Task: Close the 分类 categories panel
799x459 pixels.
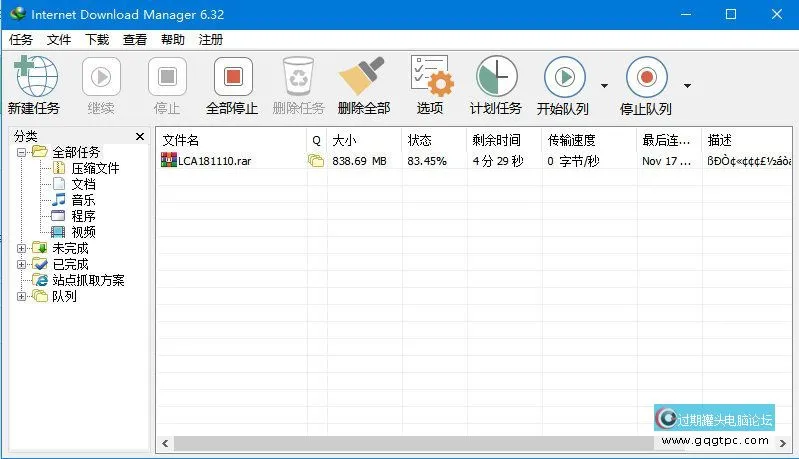Action: (x=140, y=137)
